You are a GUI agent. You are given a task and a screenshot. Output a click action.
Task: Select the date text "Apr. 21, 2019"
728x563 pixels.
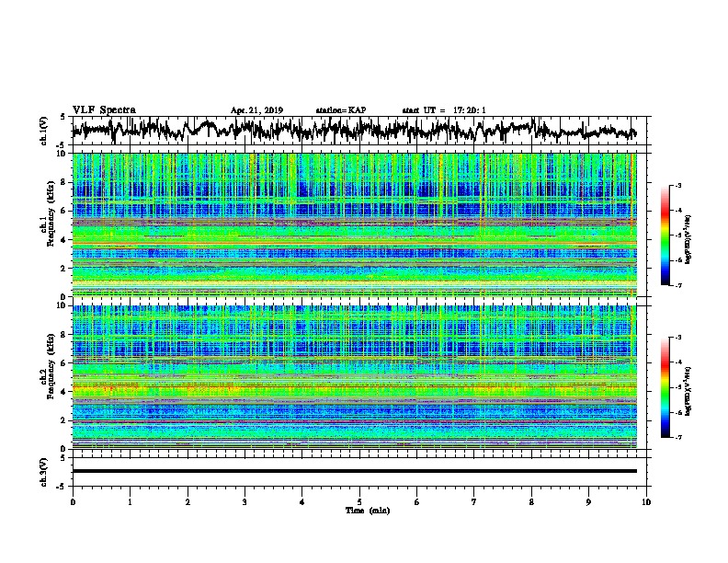(256, 110)
